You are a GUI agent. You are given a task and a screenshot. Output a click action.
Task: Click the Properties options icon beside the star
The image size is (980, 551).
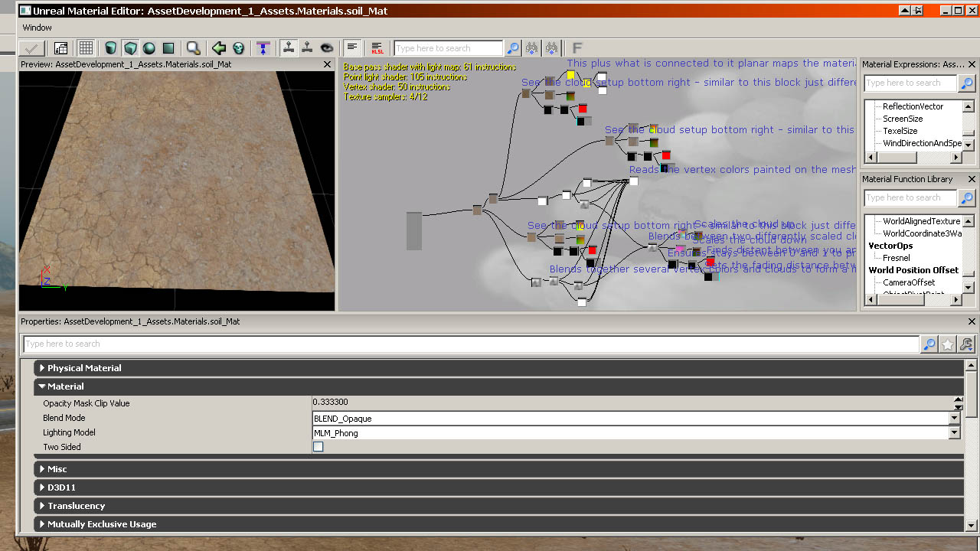[x=966, y=344]
